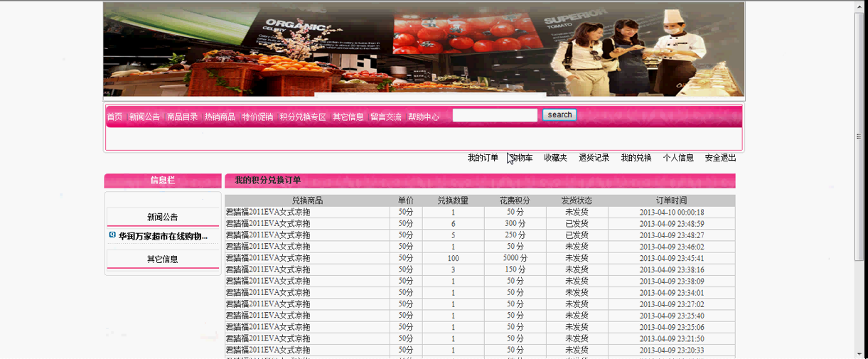Click the order time 2013-04-09 23:38:16
Image resolution: width=868 pixels, height=359 pixels.
click(671, 270)
